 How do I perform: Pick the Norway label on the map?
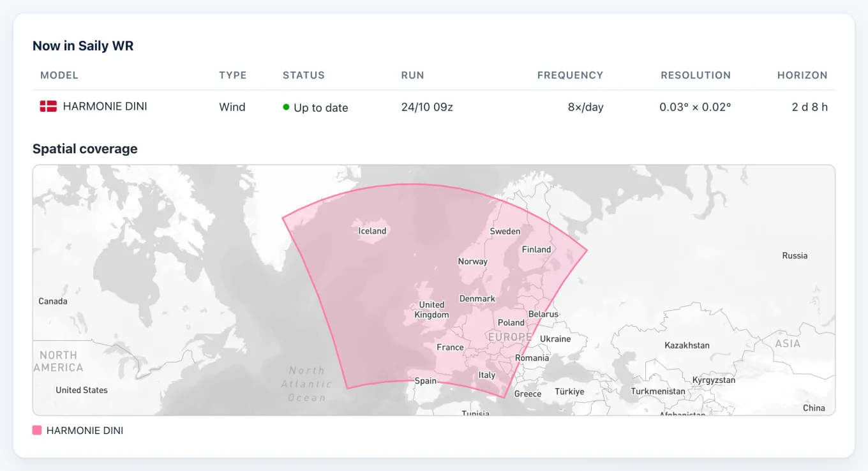coord(473,261)
